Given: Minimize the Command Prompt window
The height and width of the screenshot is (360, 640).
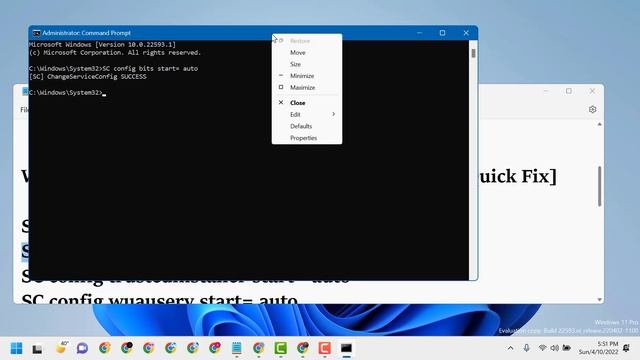Looking at the screenshot, I should click(419, 33).
